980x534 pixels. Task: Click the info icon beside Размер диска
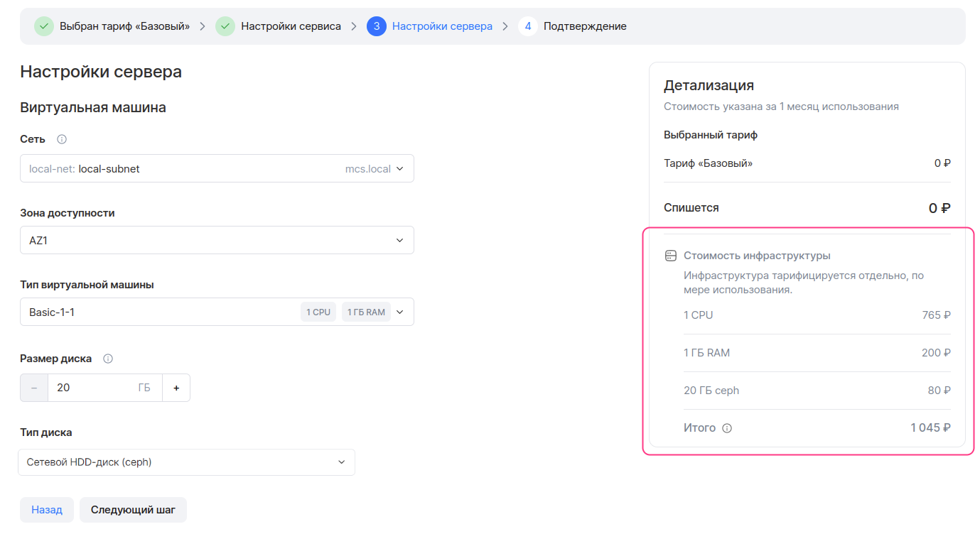pyautogui.click(x=108, y=359)
